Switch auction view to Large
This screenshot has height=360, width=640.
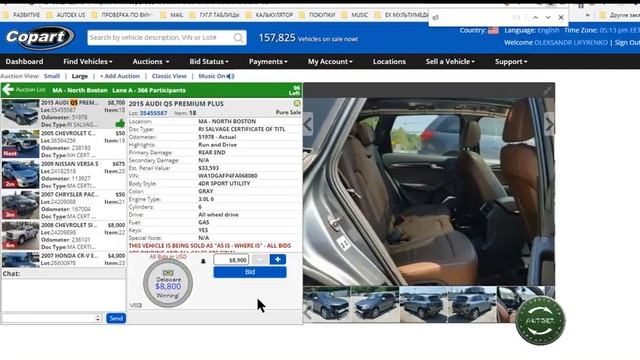click(x=80, y=76)
